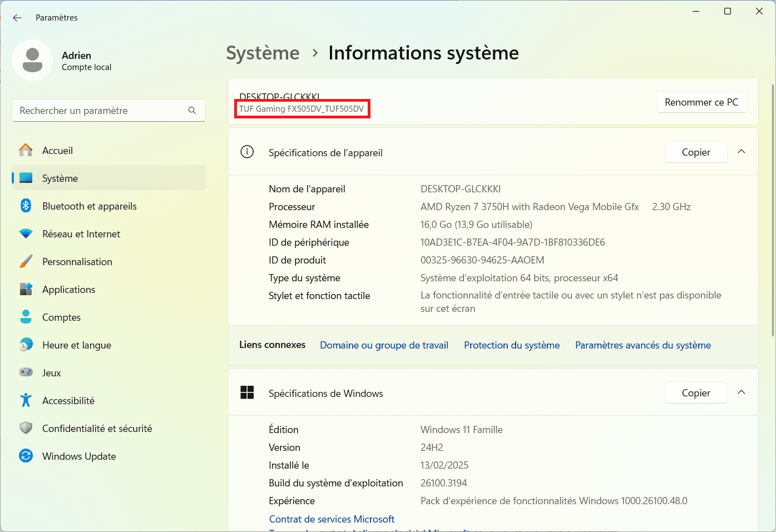The height and width of the screenshot is (532, 776).
Task: Maximize the Paramètres window
Action: (728, 11)
